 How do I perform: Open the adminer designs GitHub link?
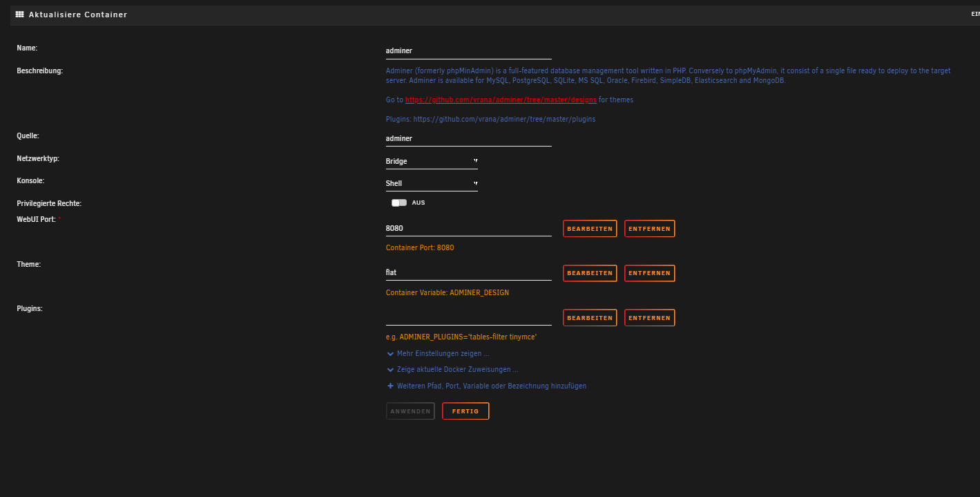501,100
